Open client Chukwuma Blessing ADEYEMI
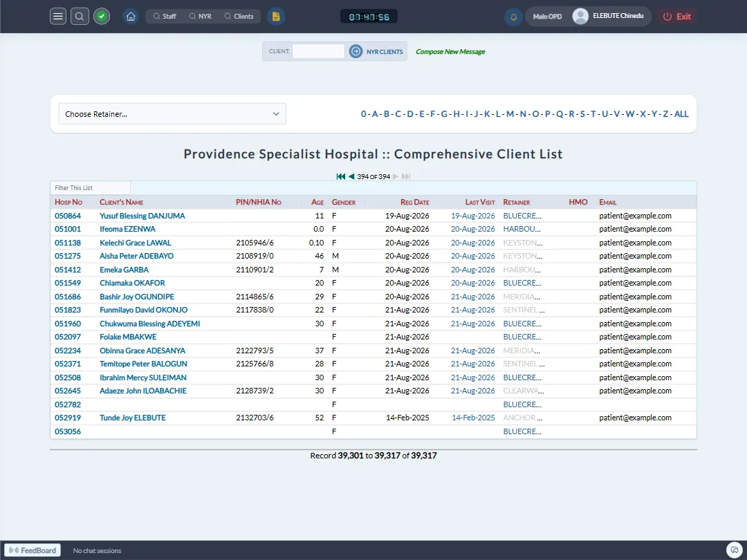The height and width of the screenshot is (560, 747). point(149,324)
